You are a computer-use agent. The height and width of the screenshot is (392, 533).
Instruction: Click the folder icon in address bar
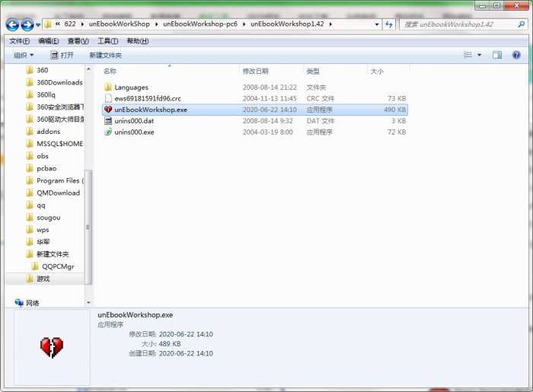(x=48, y=24)
